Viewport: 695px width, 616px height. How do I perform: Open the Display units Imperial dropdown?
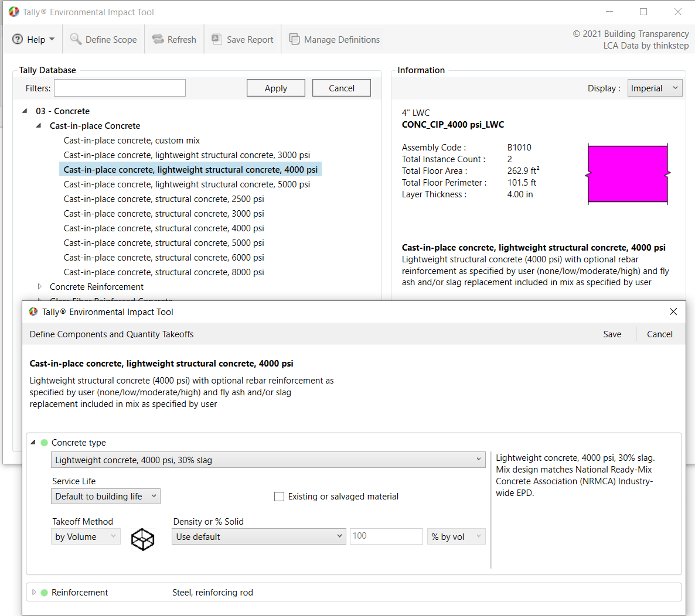(655, 88)
